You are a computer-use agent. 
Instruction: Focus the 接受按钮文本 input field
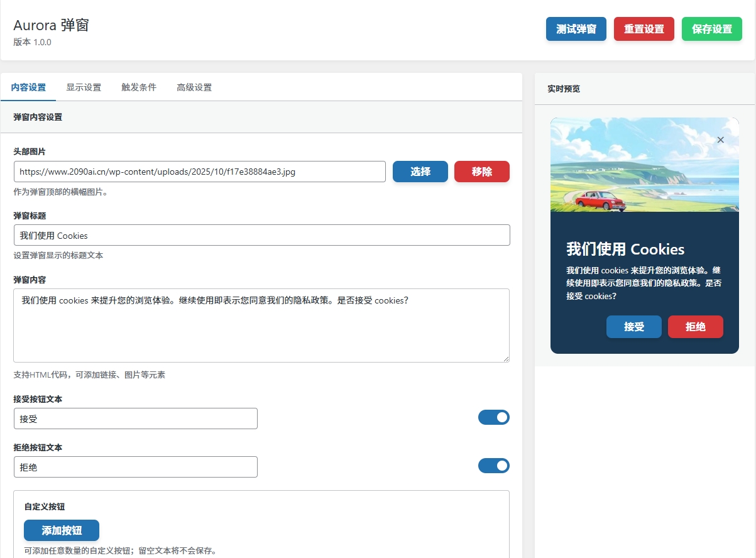(x=135, y=418)
